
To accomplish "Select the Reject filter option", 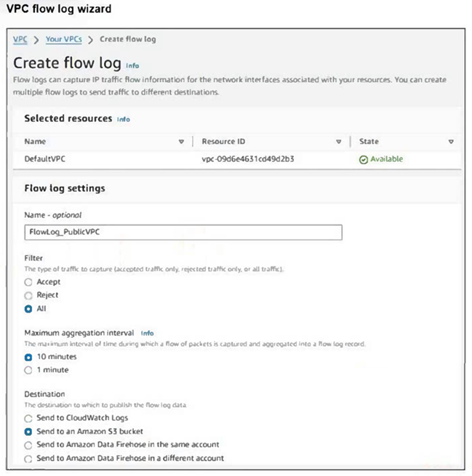I will pos(28,295).
